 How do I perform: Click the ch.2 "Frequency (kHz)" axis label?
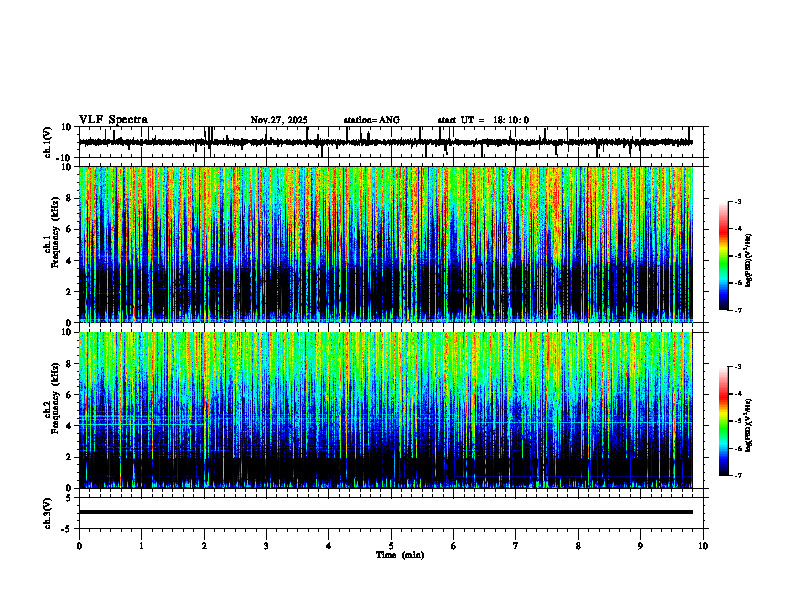click(x=56, y=399)
